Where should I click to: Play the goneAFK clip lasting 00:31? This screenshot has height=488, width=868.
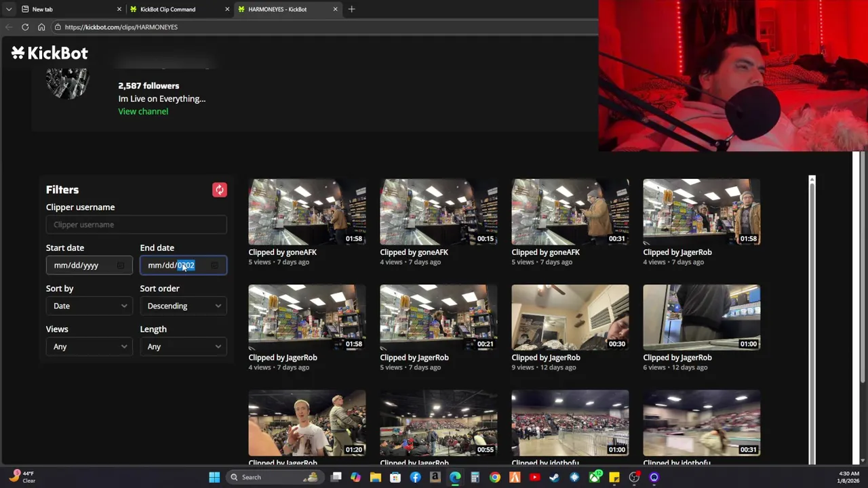coord(570,212)
